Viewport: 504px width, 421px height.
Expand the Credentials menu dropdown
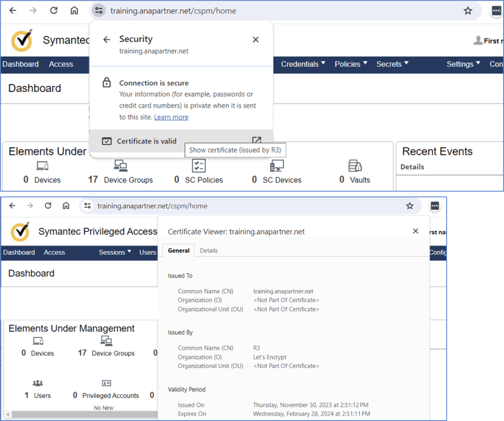[x=303, y=64]
